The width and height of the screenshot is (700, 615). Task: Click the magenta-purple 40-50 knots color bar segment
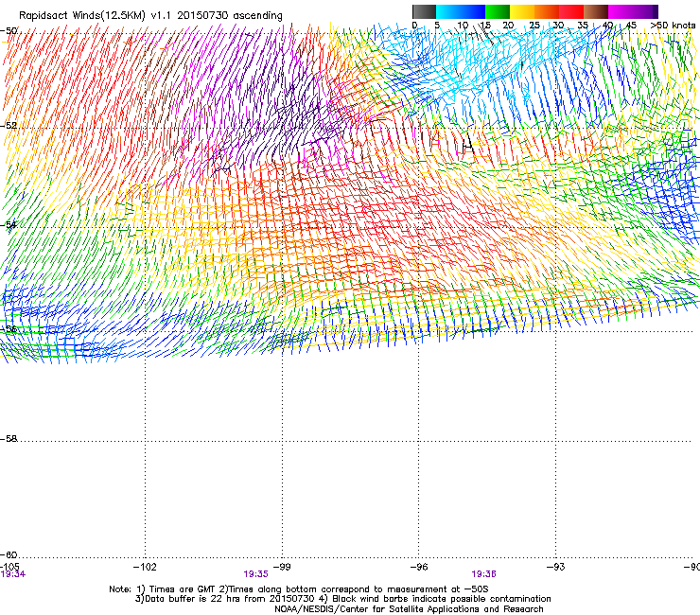(x=633, y=11)
